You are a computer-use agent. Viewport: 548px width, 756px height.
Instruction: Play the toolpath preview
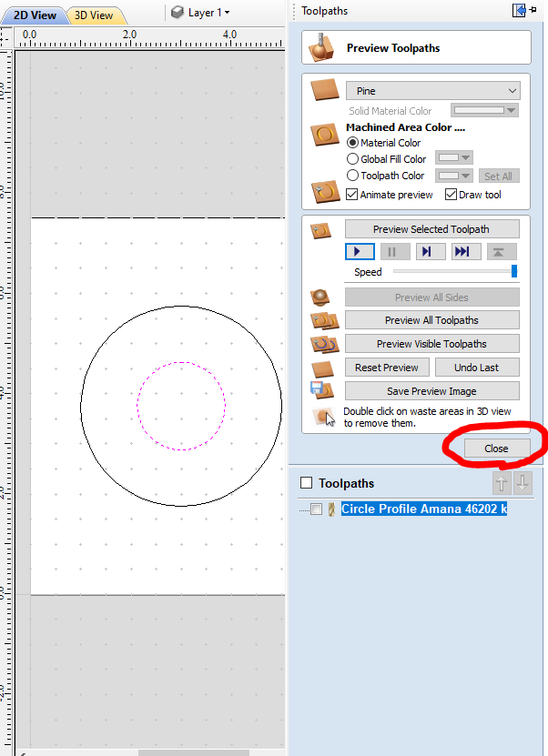click(x=360, y=252)
